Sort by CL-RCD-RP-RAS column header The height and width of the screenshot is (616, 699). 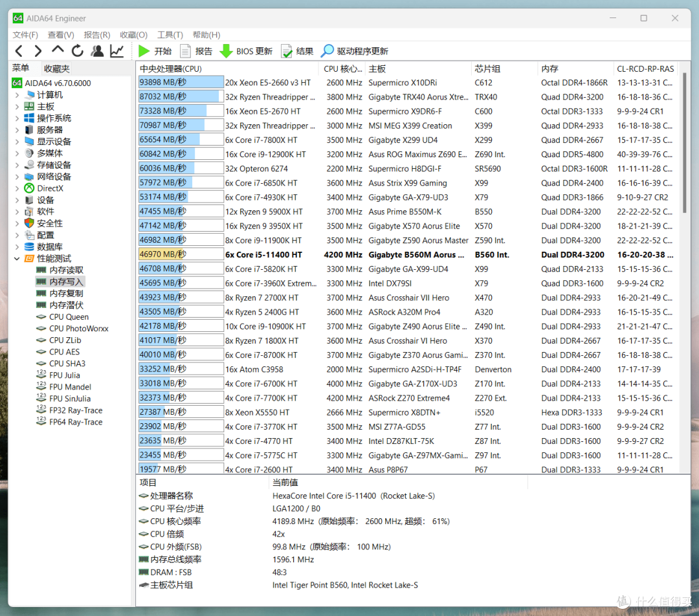[645, 69]
